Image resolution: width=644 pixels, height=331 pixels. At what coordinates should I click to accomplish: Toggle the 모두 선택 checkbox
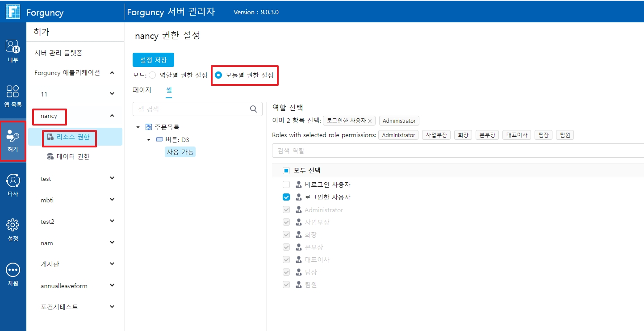click(286, 170)
